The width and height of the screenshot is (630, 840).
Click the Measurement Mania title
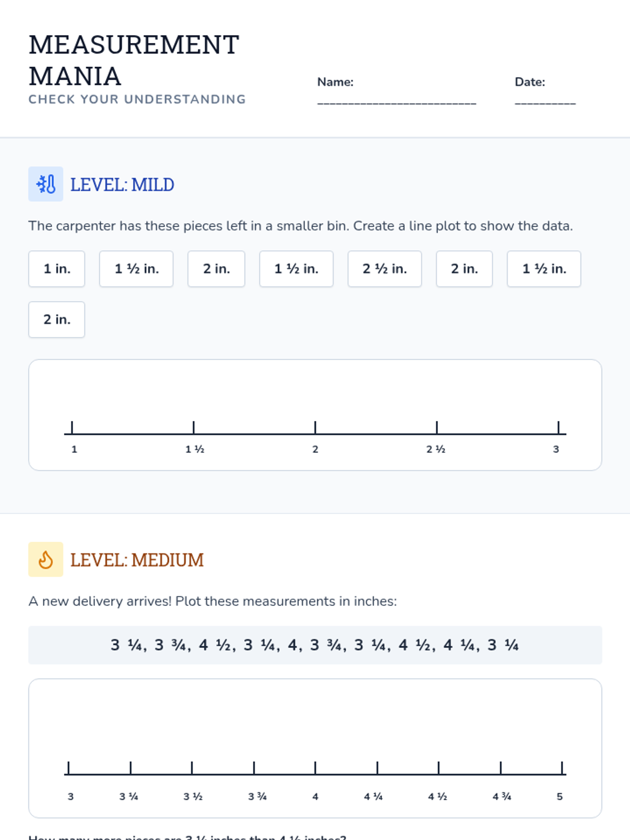134,60
